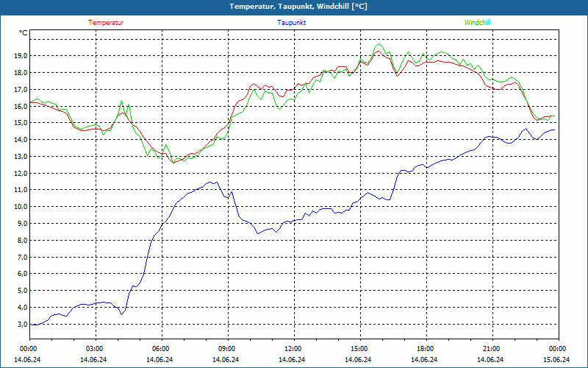Click the red Temperatur legend label
Viewport: 588px width, 368px height.
[106, 23]
